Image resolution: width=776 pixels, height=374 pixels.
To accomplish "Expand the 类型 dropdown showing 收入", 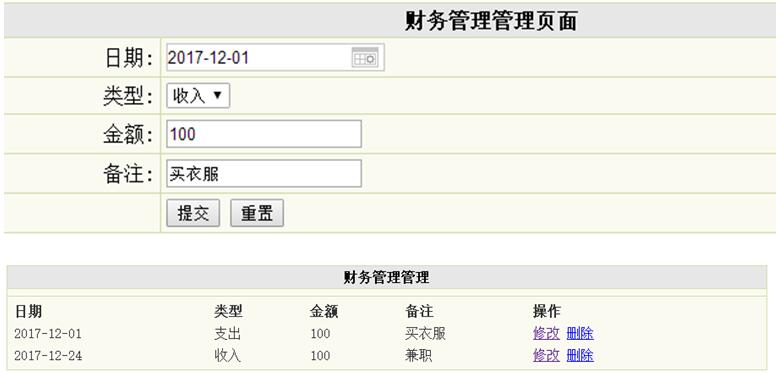I will click(198, 95).
